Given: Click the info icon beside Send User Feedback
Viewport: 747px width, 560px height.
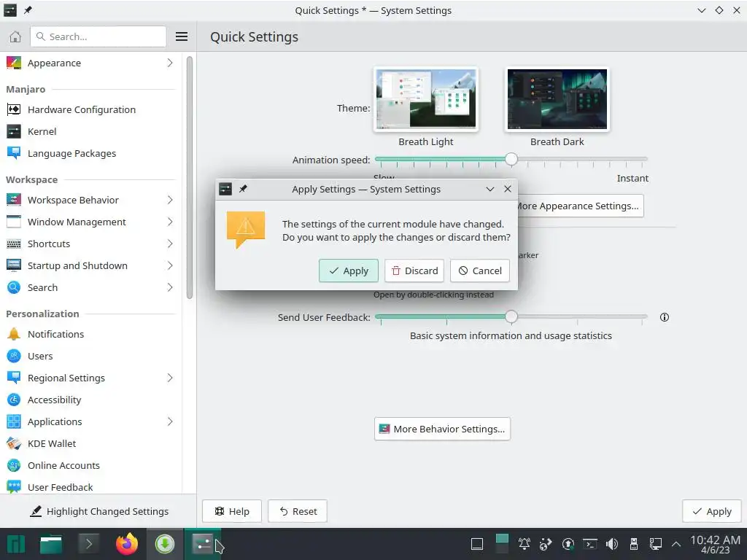Looking at the screenshot, I should coord(664,317).
